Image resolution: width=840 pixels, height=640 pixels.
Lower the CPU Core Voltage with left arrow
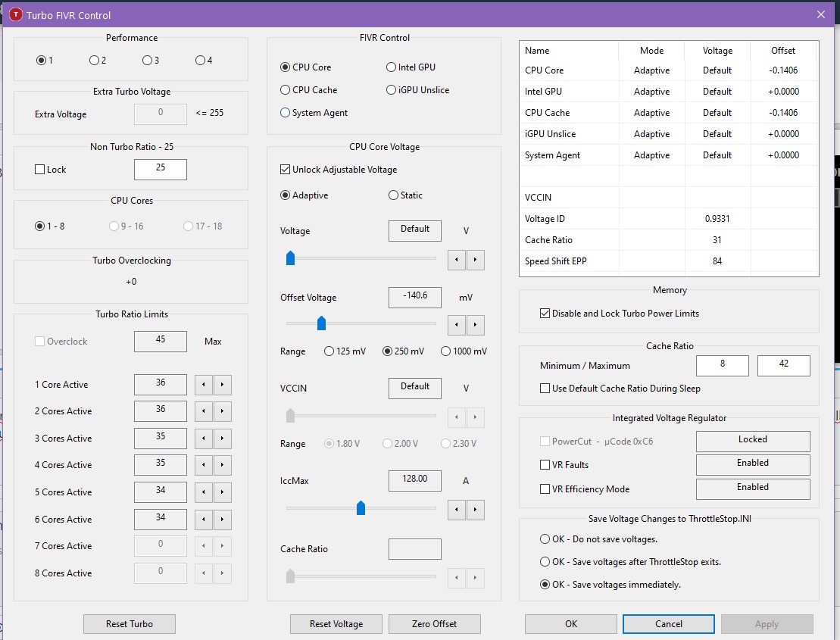point(457,260)
